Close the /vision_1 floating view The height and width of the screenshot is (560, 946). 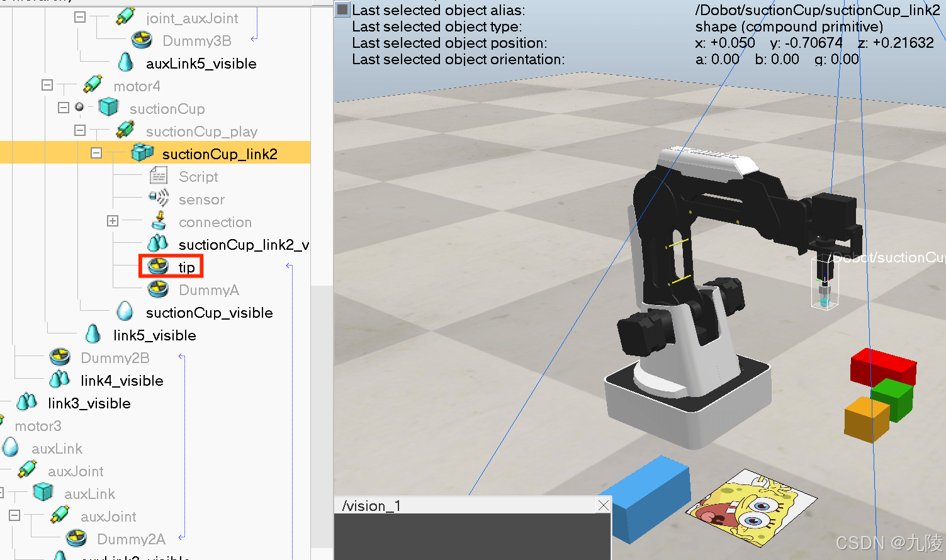coord(604,505)
